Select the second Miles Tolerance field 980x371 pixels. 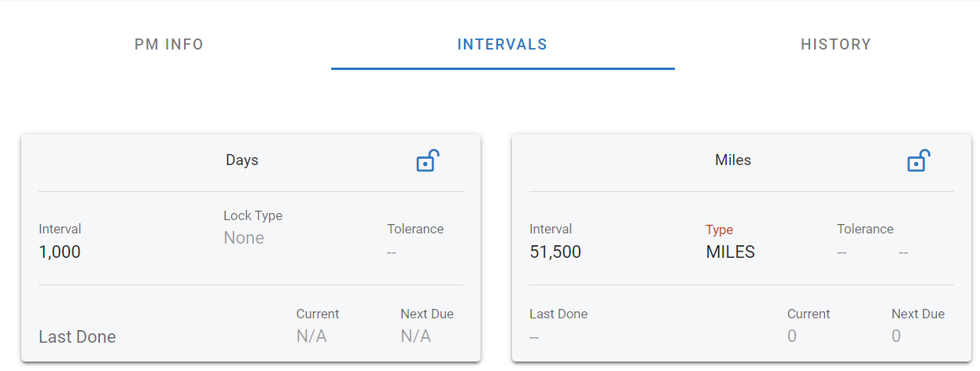[x=903, y=252]
